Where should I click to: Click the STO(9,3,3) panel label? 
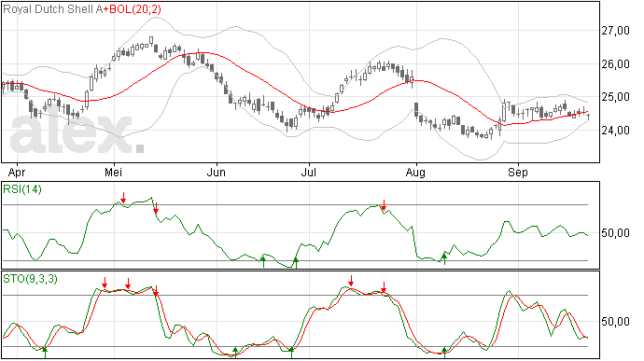[x=31, y=279]
